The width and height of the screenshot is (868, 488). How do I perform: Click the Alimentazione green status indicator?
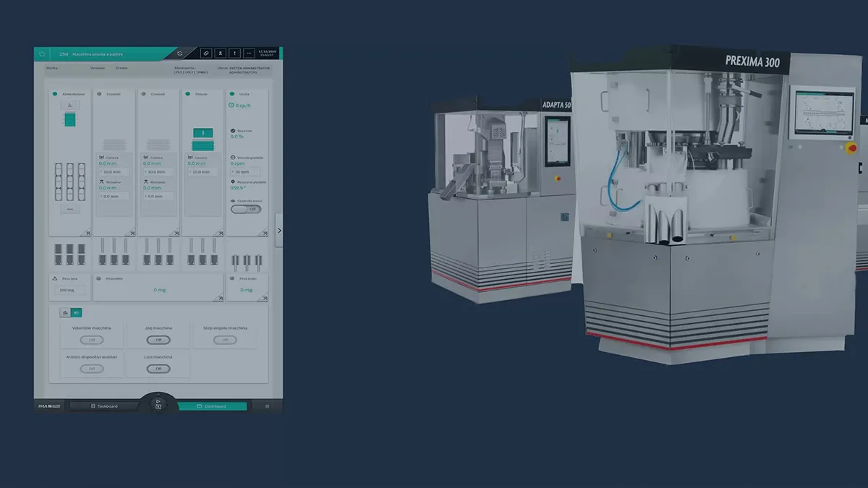[x=54, y=94]
